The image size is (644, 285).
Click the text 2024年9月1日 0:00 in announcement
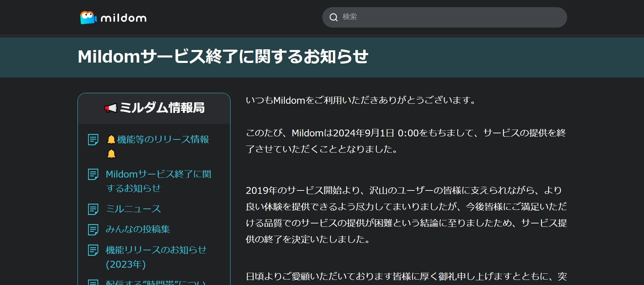[x=376, y=133]
